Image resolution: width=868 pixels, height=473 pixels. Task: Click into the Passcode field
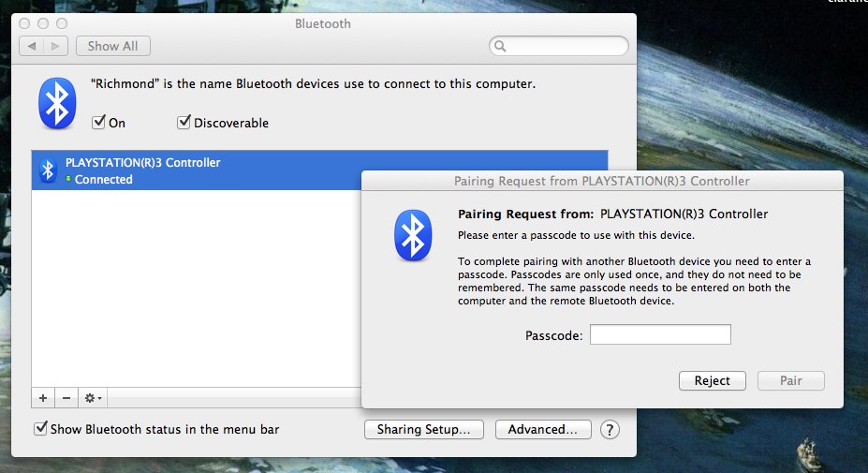tap(660, 334)
